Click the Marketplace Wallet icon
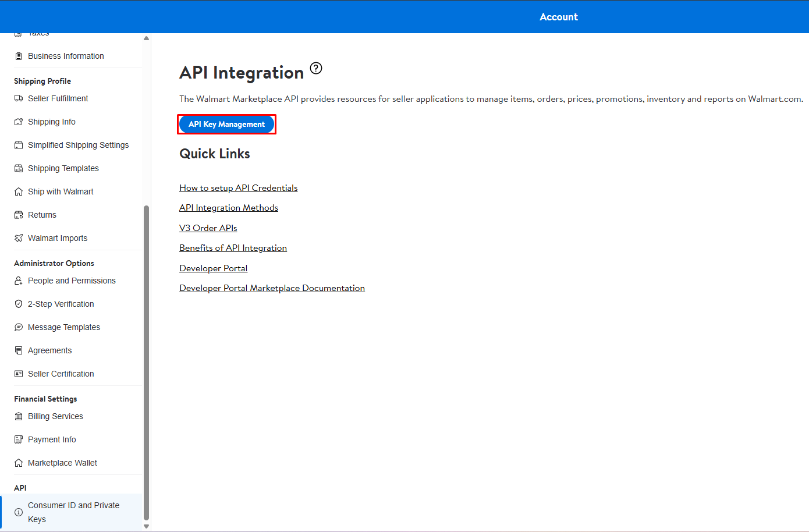The height and width of the screenshot is (532, 809). [19, 463]
